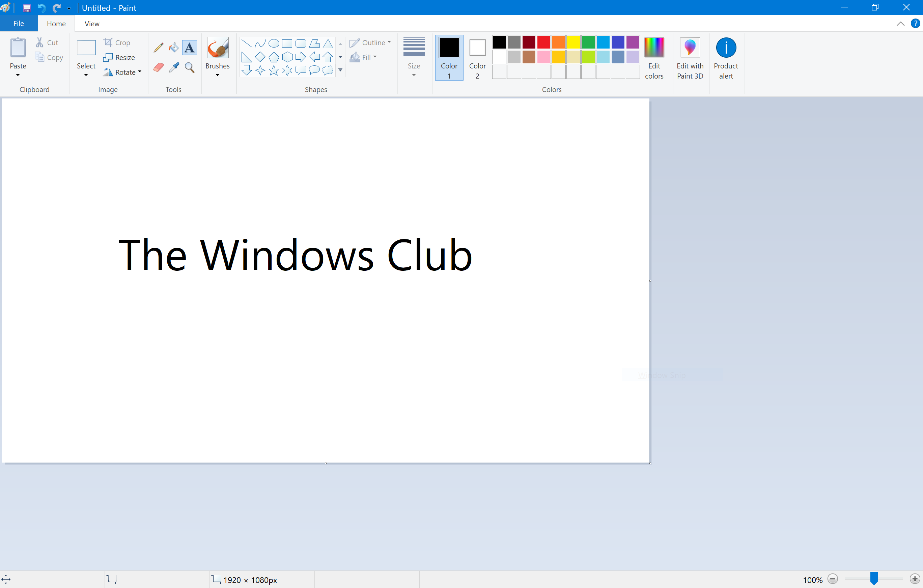Image resolution: width=923 pixels, height=588 pixels.
Task: Open the Paste dropdown arrow
Action: pos(18,75)
